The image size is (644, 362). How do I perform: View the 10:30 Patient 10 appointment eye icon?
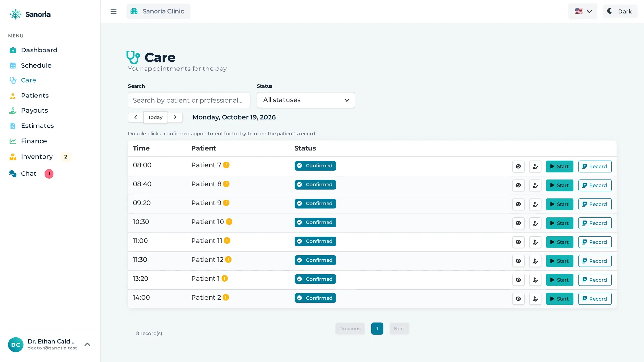518,223
